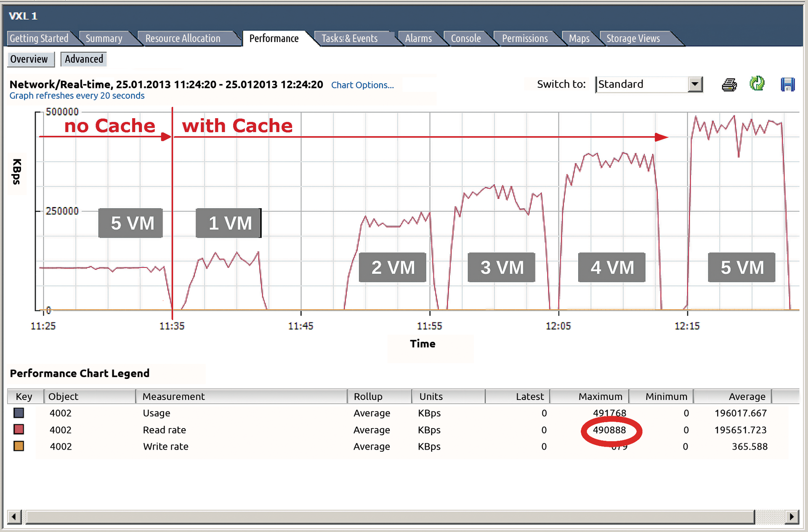Viewport: 808px width, 532px height.
Task: Open the Switch to Standard dropdown
Action: 644,84
